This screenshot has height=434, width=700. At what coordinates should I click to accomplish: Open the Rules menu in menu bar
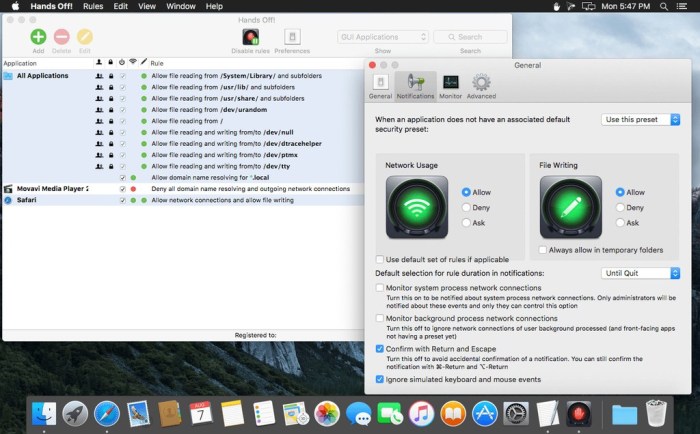coord(93,6)
